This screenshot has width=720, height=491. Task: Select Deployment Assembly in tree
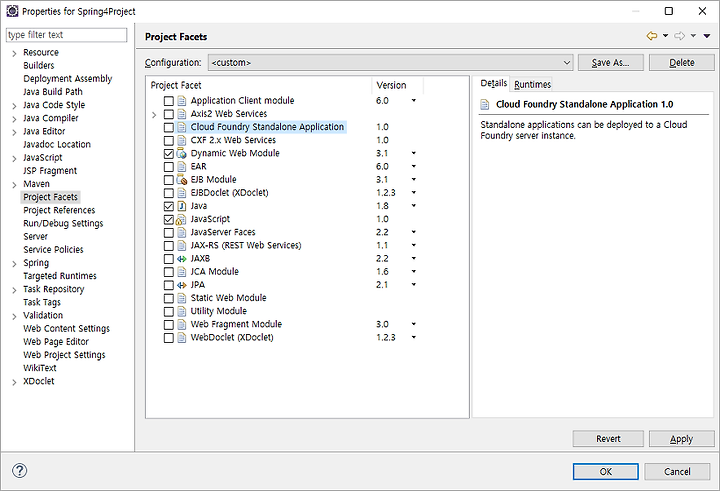(68, 79)
